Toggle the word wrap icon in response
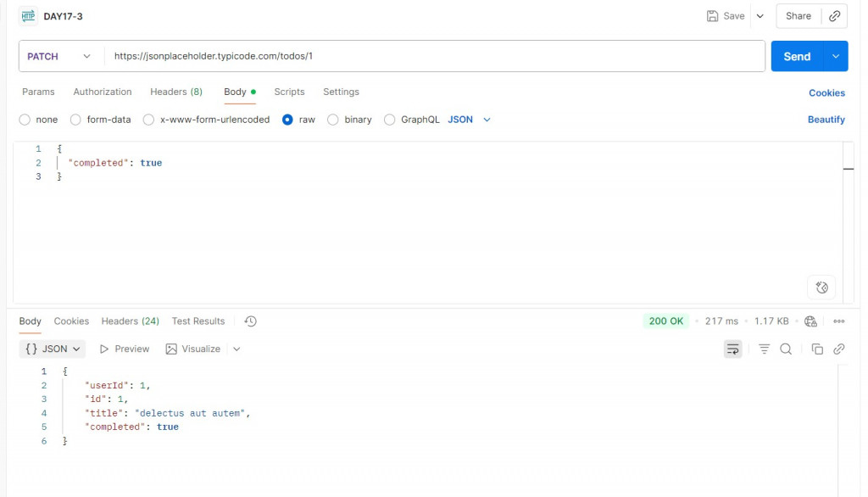The width and height of the screenshot is (868, 497). [x=733, y=349]
